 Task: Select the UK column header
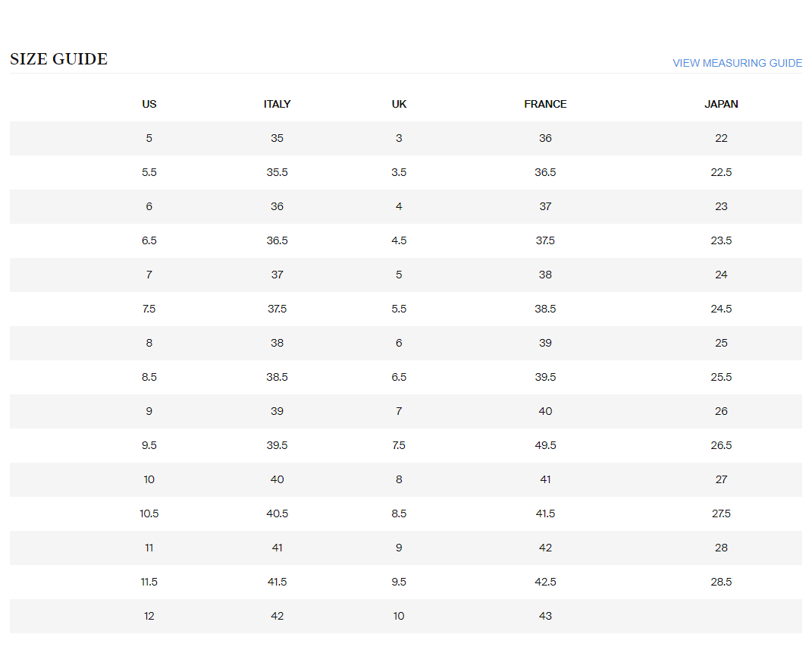[399, 104]
